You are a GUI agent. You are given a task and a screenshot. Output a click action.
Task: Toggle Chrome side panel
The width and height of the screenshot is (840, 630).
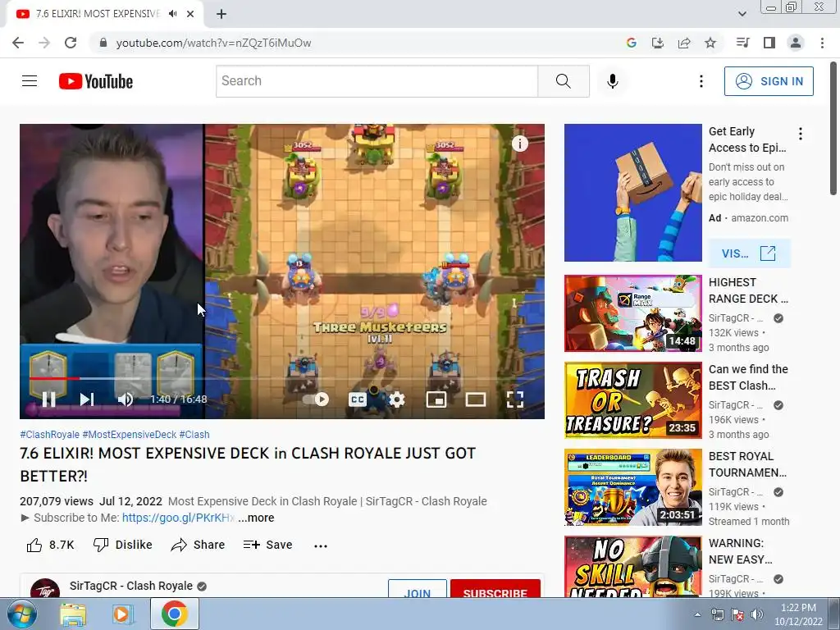click(x=769, y=43)
